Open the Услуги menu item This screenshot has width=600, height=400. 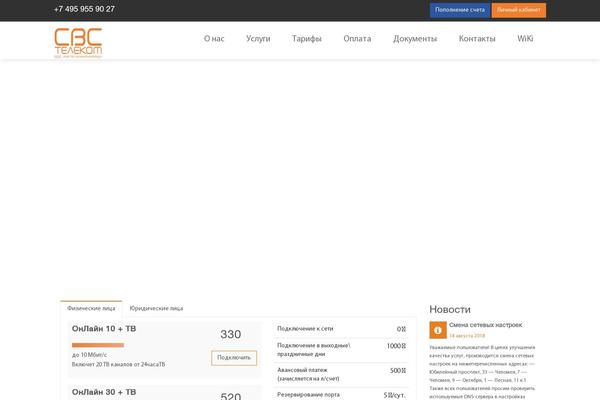coord(258,39)
